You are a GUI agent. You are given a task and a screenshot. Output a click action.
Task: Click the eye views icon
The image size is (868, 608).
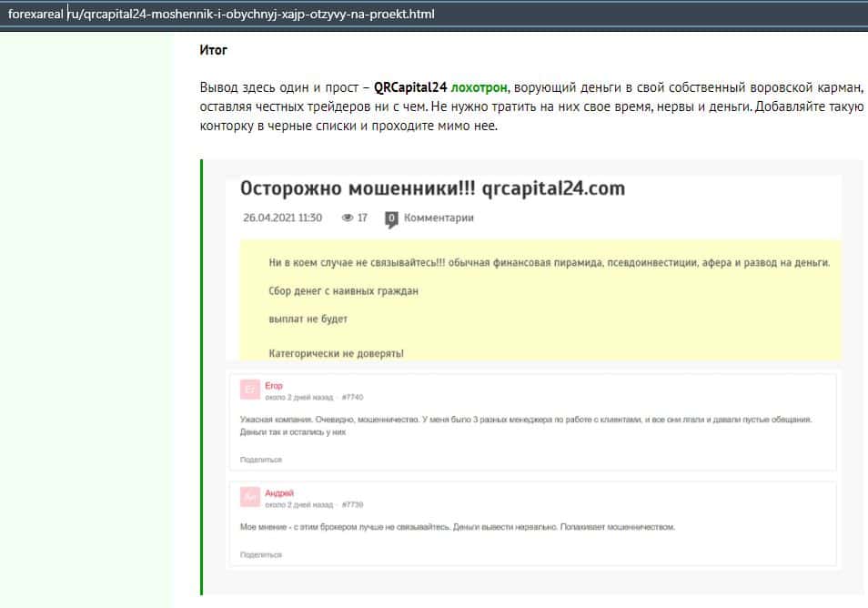tap(347, 218)
